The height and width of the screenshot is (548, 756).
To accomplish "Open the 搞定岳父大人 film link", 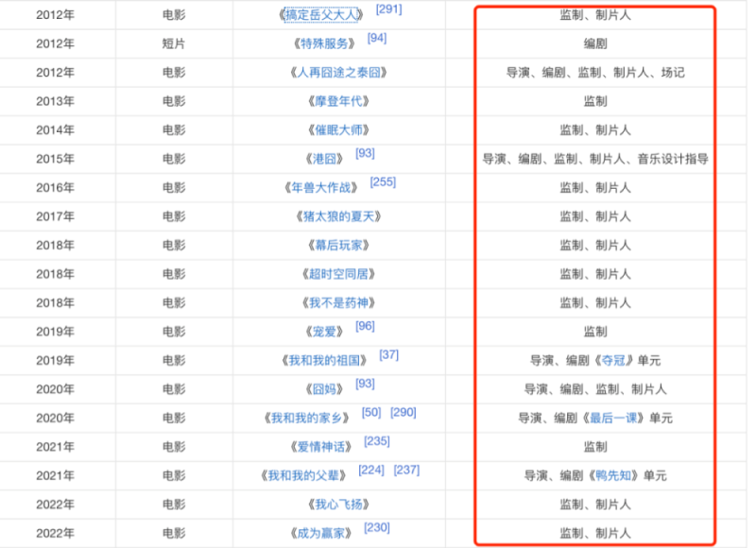I will click(x=324, y=15).
